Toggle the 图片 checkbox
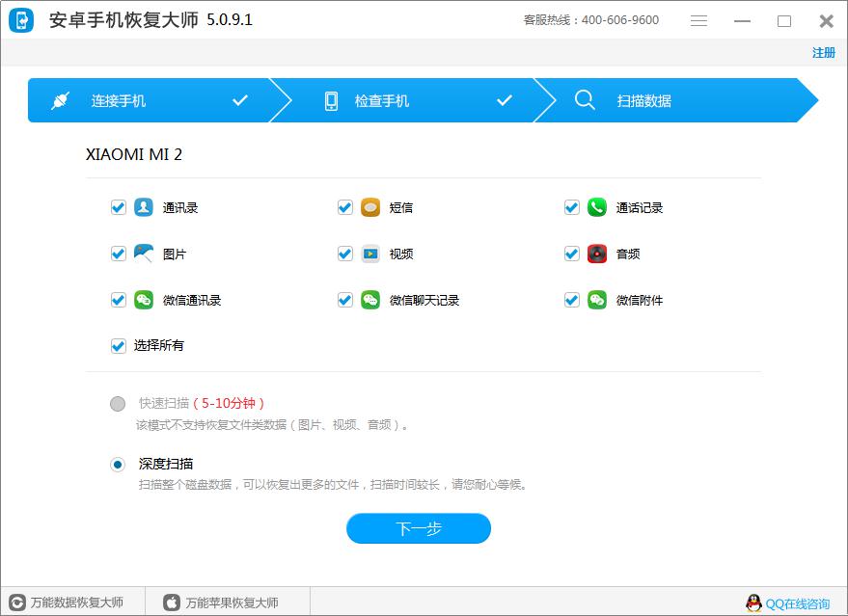The image size is (848, 616). [119, 254]
